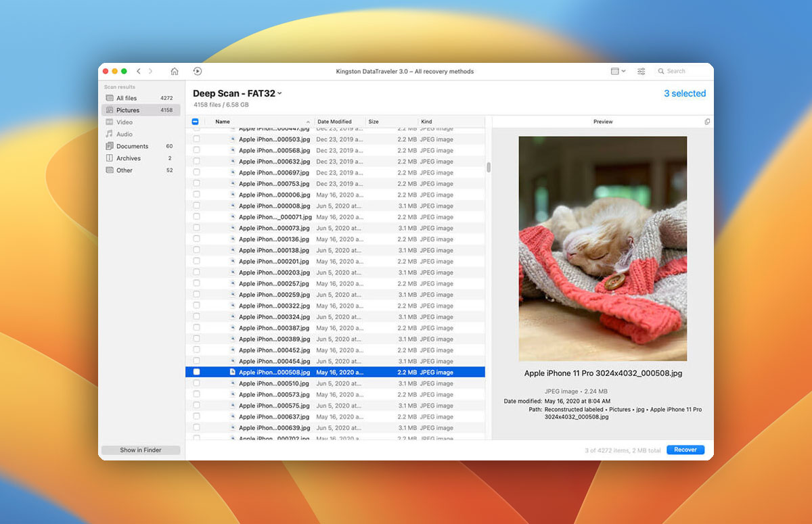Click the resume scan play icon
Image resolution: width=812 pixels, height=524 pixels.
click(198, 71)
